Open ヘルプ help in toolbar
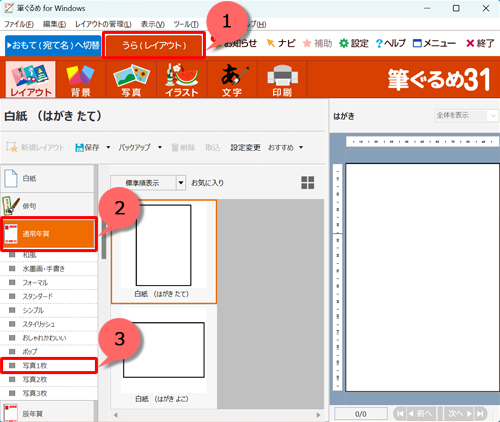500x422 pixels. [391, 43]
